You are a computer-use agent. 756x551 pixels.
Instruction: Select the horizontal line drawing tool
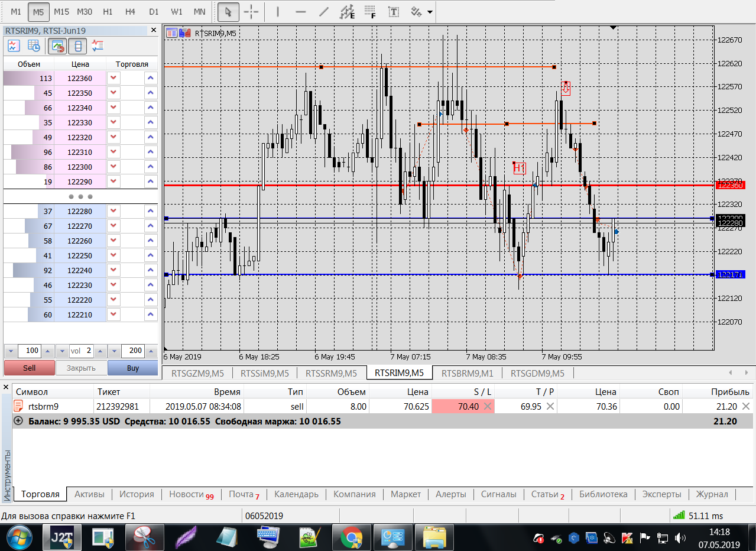pos(301,12)
